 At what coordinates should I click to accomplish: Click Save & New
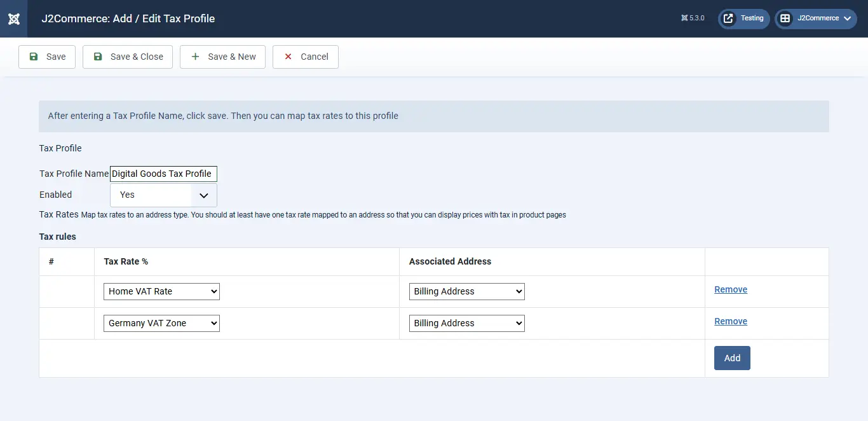click(x=222, y=57)
